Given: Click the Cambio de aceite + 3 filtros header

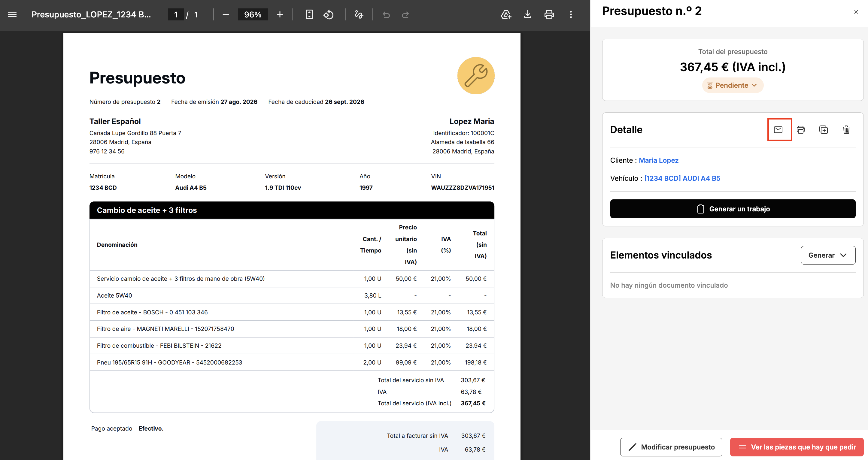Looking at the screenshot, I should [292, 210].
